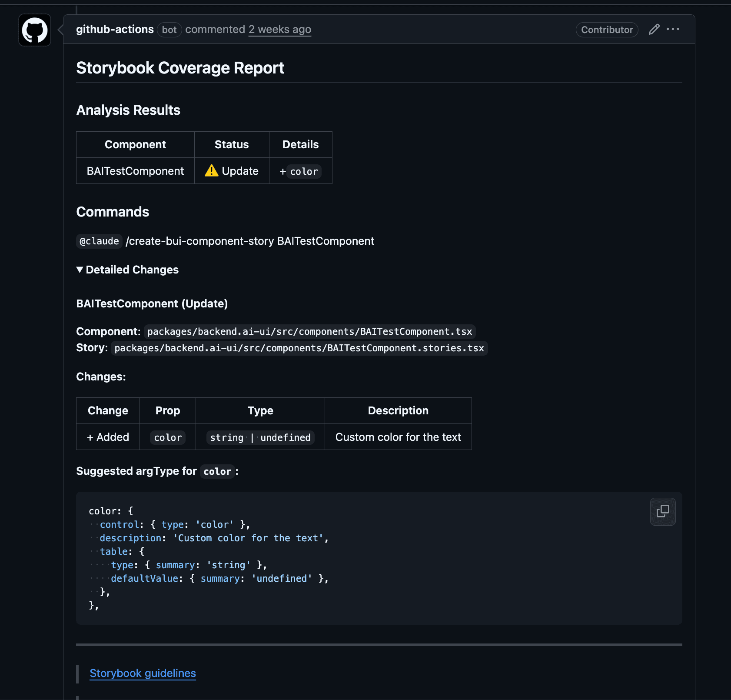Screen dimensions: 731x700
Task: Click the BAITestComponent.stories.tsx story path
Action: [299, 348]
